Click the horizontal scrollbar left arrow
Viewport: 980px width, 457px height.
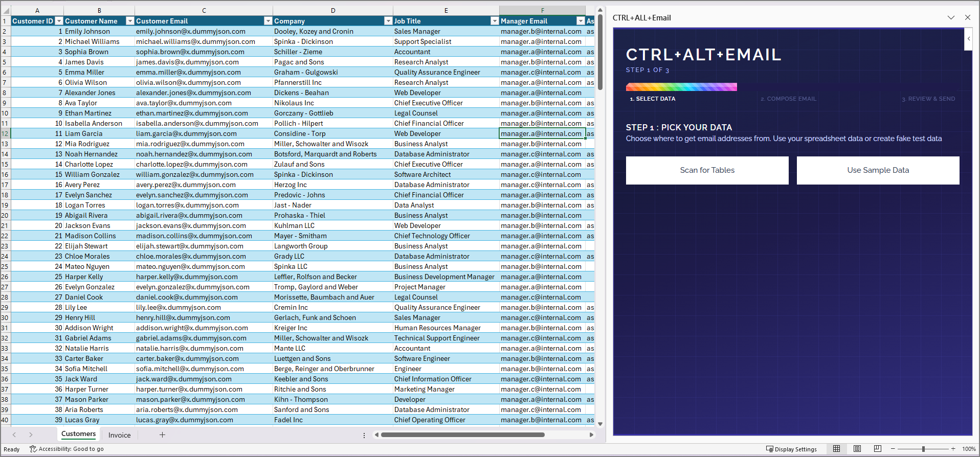click(x=376, y=435)
